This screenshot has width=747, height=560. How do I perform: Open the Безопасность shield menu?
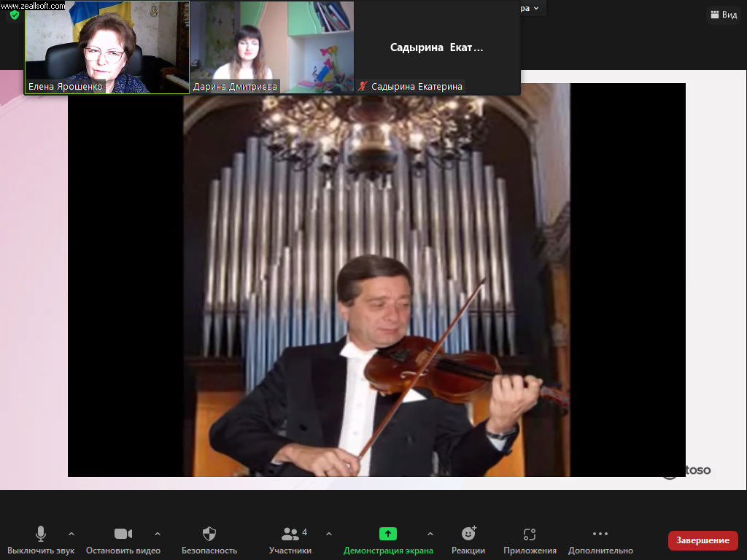click(209, 540)
